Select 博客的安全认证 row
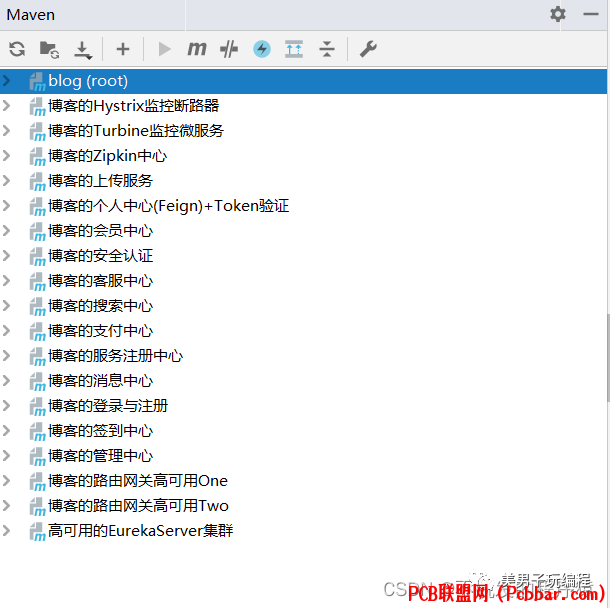Image resolution: width=610 pixels, height=608 pixels. pyautogui.click(x=303, y=256)
